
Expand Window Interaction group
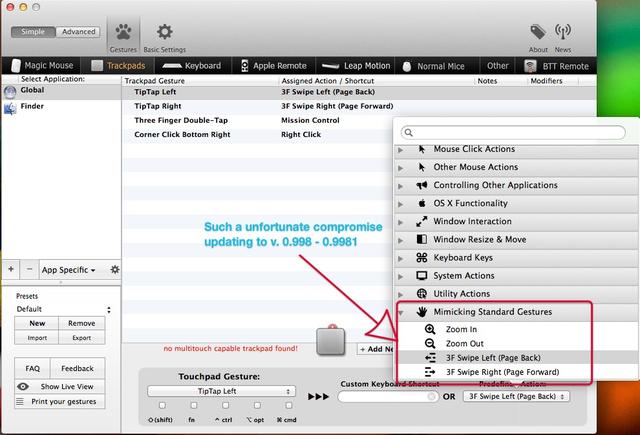pyautogui.click(x=400, y=222)
